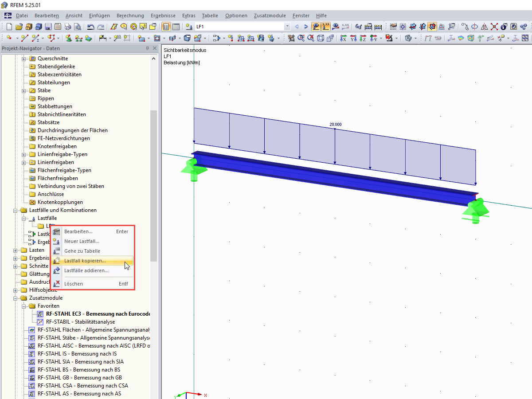Select Neuer Lastfall... context menu entry
The width and height of the screenshot is (532, 399).
tap(92, 241)
